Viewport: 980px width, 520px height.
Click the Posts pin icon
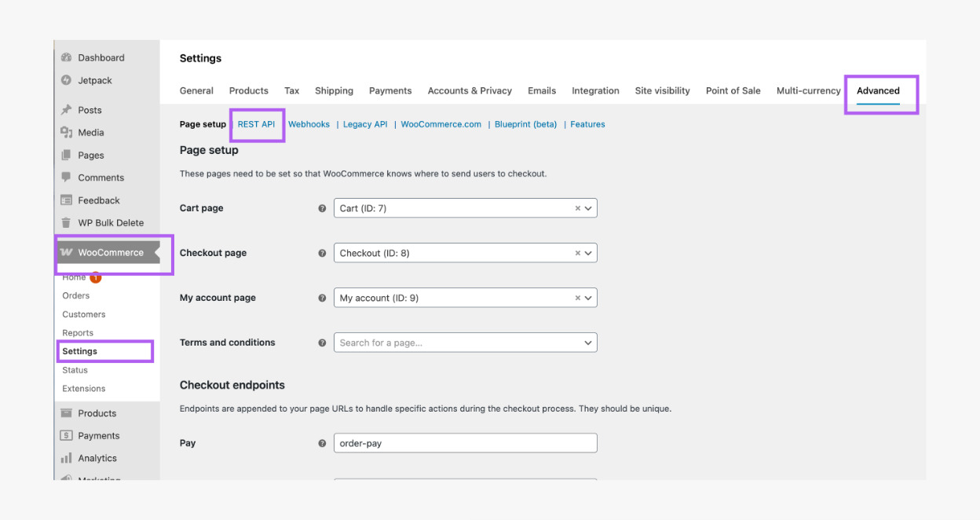(x=67, y=110)
